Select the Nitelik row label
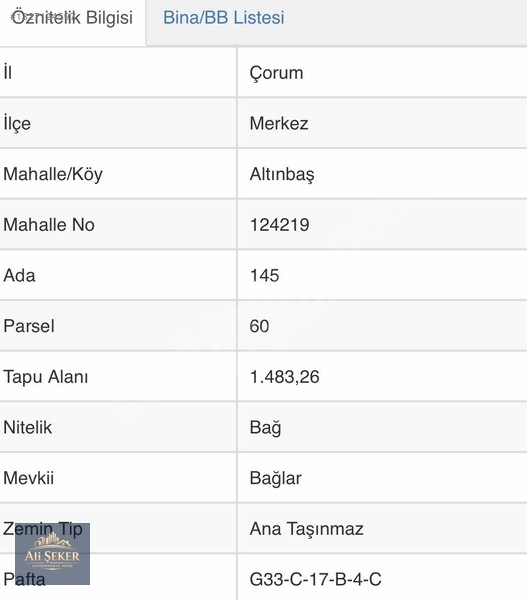 coord(28,427)
